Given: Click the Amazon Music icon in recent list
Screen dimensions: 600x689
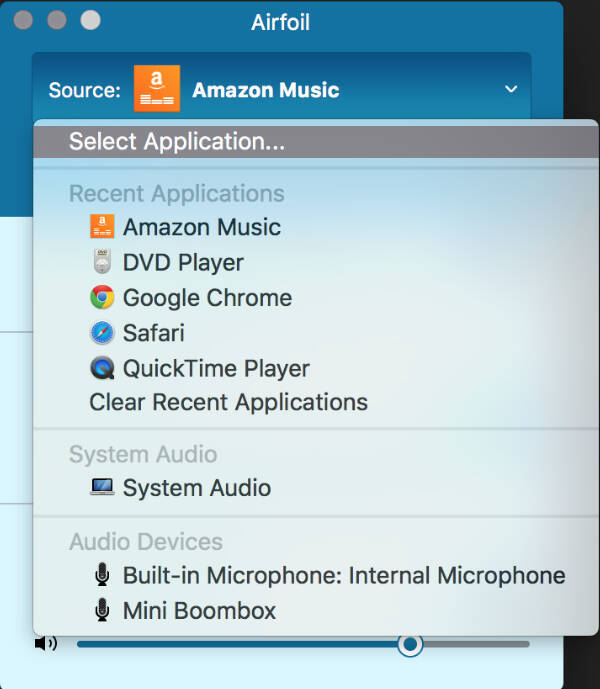Looking at the screenshot, I should [102, 227].
